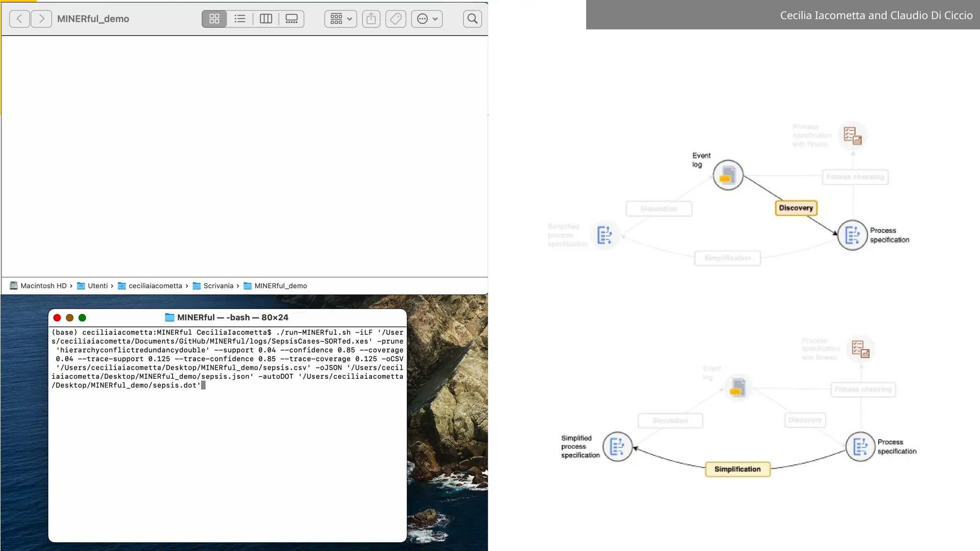980x551 pixels.
Task: Select Macintosh HD in path bar
Action: pyautogui.click(x=43, y=286)
